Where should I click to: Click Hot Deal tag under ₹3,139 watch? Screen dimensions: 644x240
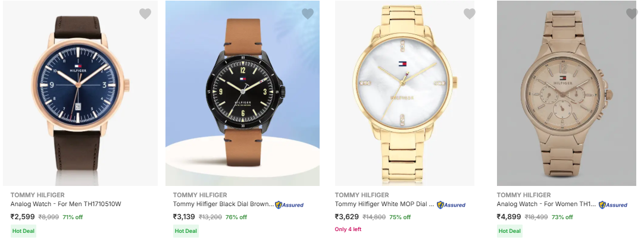[186, 230]
